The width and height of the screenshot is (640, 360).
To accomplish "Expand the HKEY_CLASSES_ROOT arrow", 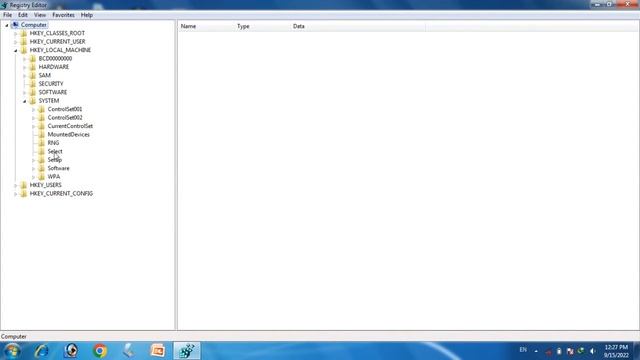I will (x=16, y=33).
